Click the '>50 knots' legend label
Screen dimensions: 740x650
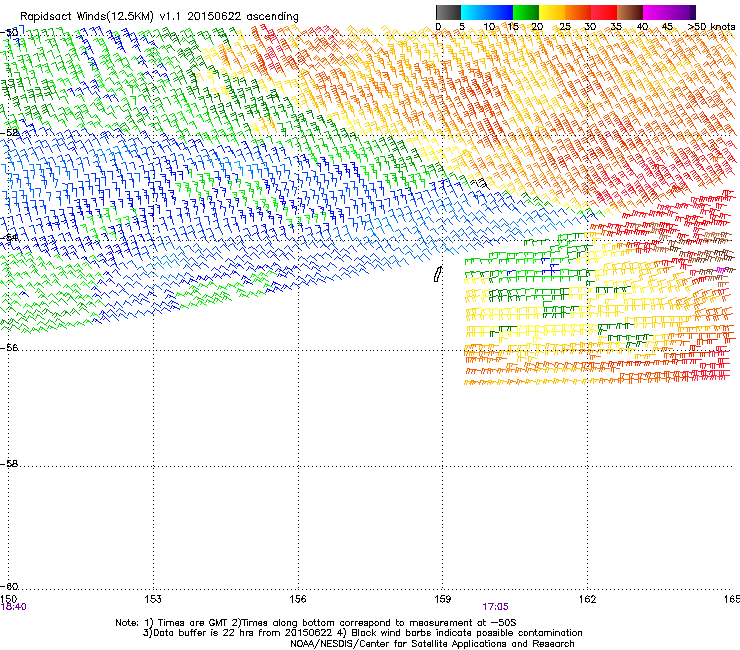[x=711, y=27]
